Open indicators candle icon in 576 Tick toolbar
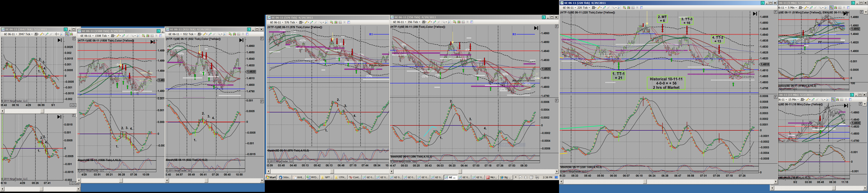Image resolution: width=868 pixels, height=193 pixels. (336, 22)
